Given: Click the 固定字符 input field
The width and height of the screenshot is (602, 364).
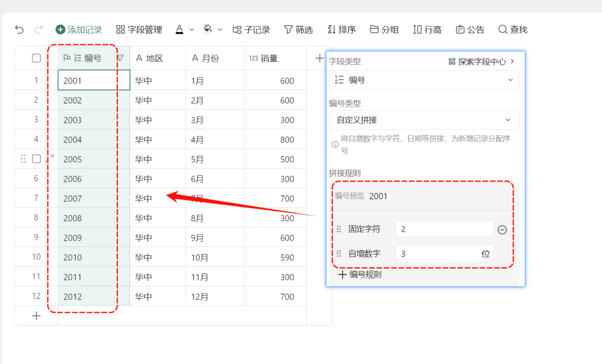Looking at the screenshot, I should pos(444,229).
